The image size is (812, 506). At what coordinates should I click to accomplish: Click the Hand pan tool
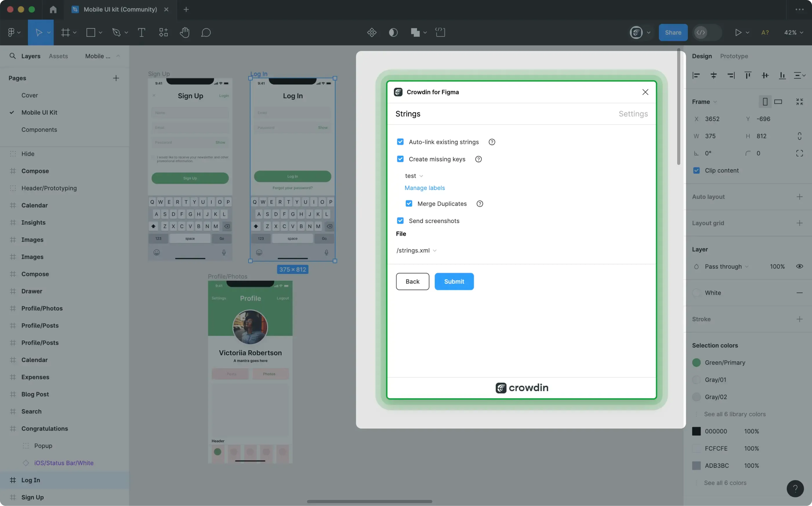coord(185,33)
